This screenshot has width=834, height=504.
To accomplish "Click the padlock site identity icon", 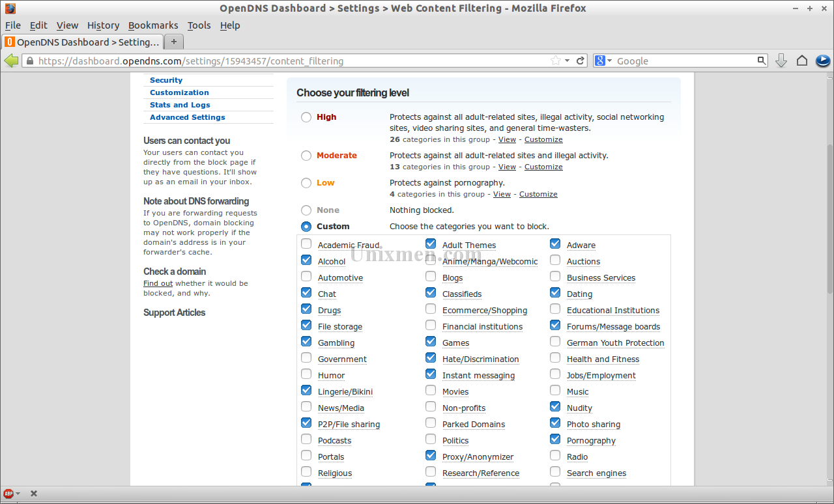I will (x=29, y=61).
